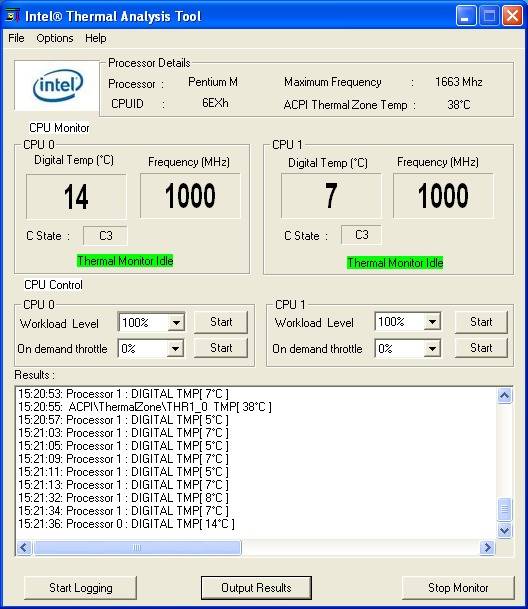Click the horizontal scrollbar thumb in results
Screen dimensions: 528x609
pyautogui.click(x=137, y=548)
